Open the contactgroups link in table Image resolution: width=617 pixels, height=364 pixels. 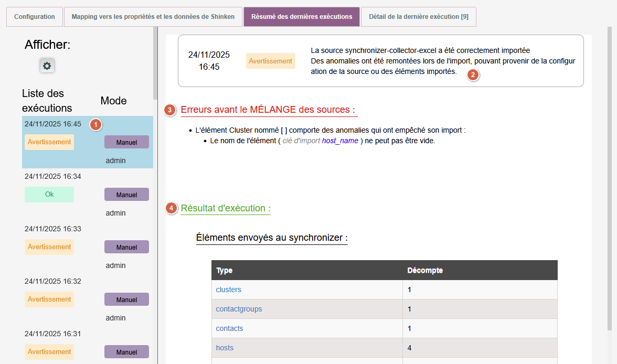pos(239,309)
